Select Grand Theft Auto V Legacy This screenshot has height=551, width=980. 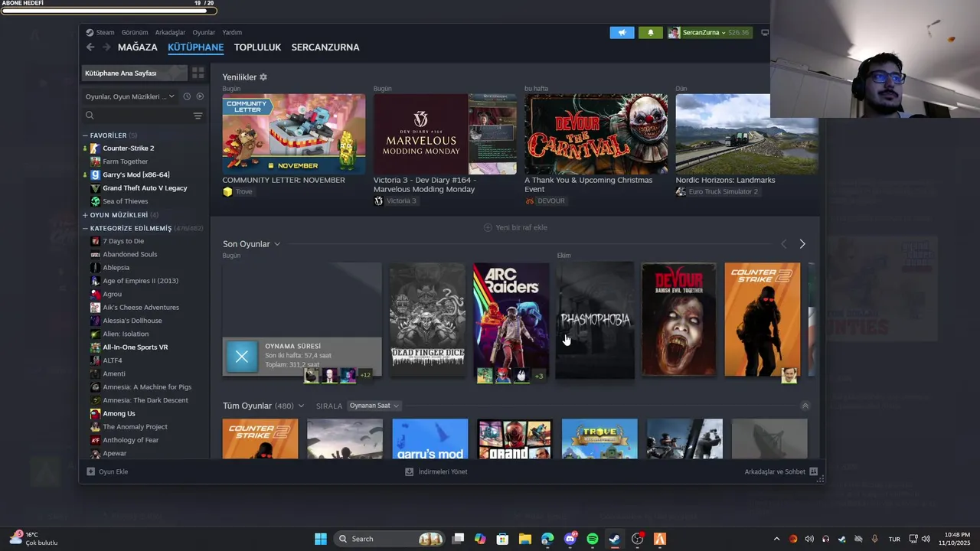145,188
